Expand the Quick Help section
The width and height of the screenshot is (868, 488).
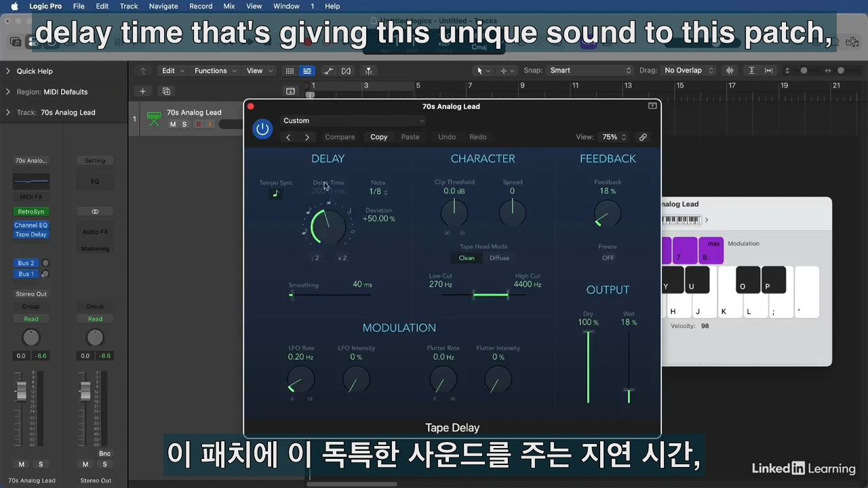tap(8, 71)
